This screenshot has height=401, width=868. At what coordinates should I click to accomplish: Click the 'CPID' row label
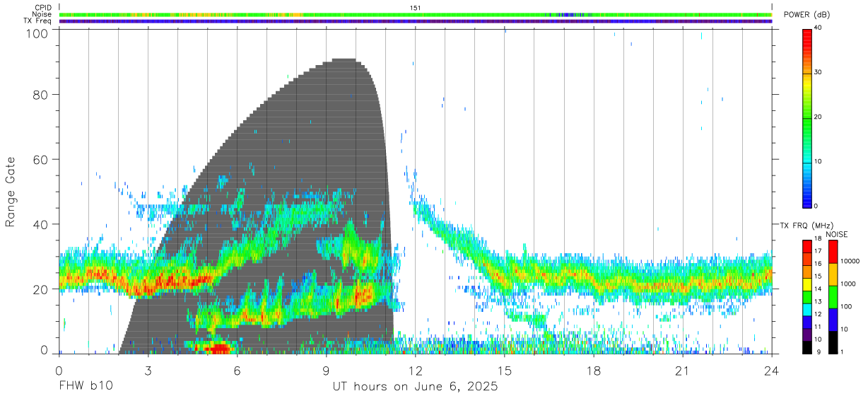42,7
